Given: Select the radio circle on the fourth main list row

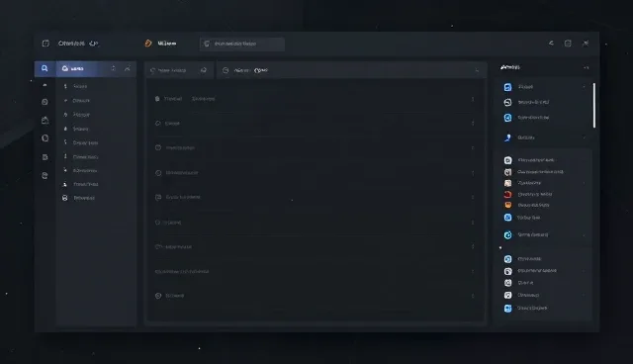Looking at the screenshot, I should coord(158,173).
